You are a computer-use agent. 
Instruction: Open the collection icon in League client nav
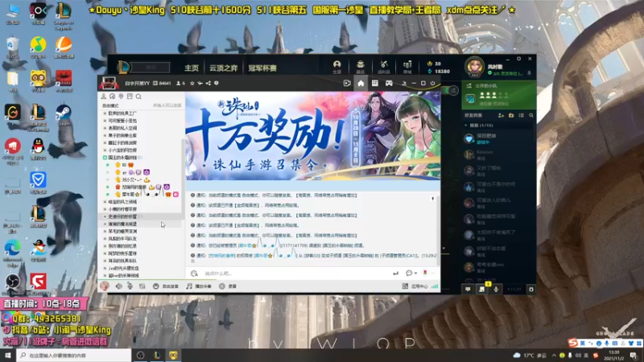360,67
